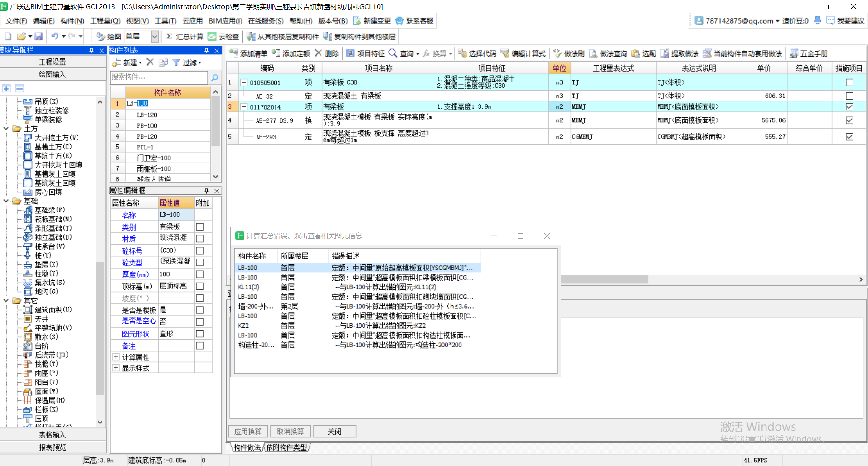Check 附加 box for 类别 property
Image resolution: width=868 pixels, height=466 pixels.
[x=200, y=226]
